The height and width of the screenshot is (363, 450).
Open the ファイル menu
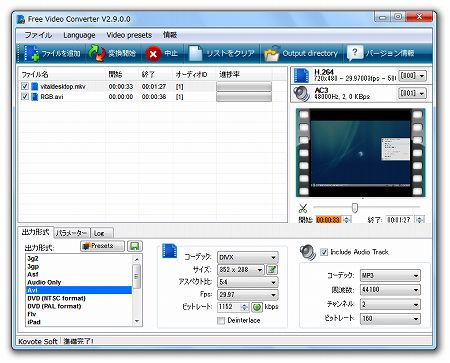(x=38, y=35)
